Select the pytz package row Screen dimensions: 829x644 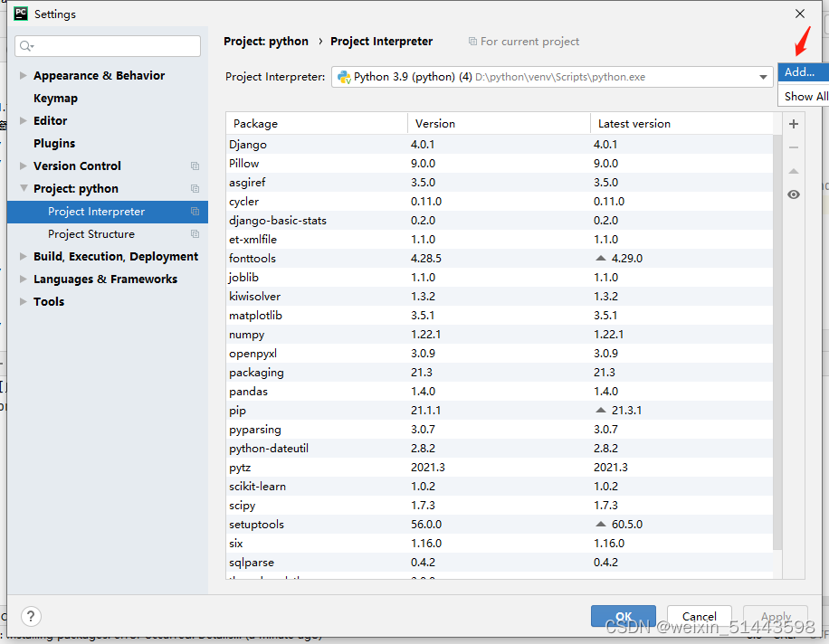[x=499, y=468]
